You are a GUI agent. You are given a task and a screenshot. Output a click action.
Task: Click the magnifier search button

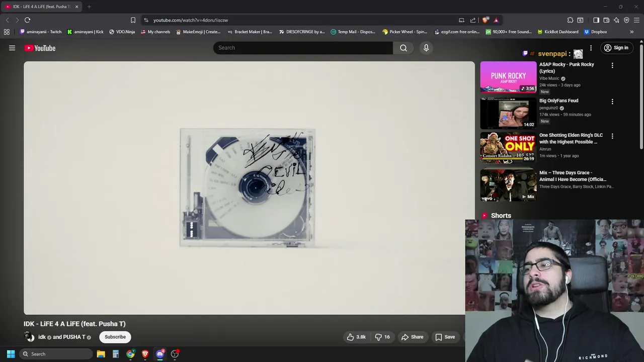tap(404, 48)
